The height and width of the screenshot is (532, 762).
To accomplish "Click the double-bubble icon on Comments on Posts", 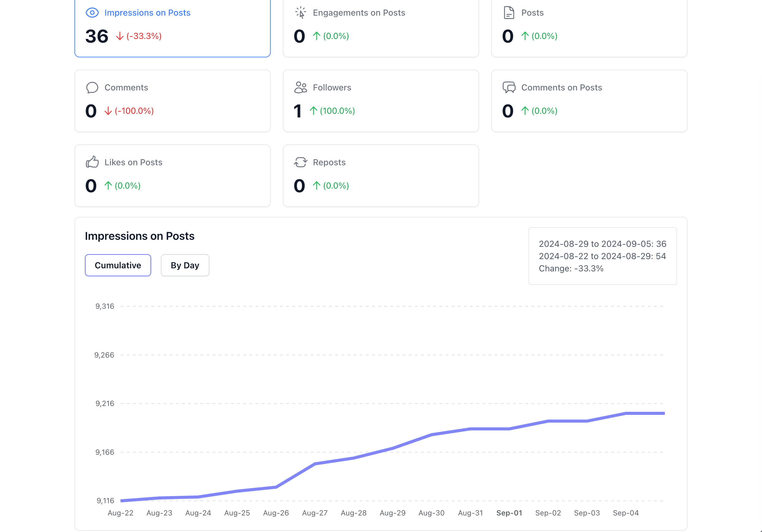I will tap(509, 88).
